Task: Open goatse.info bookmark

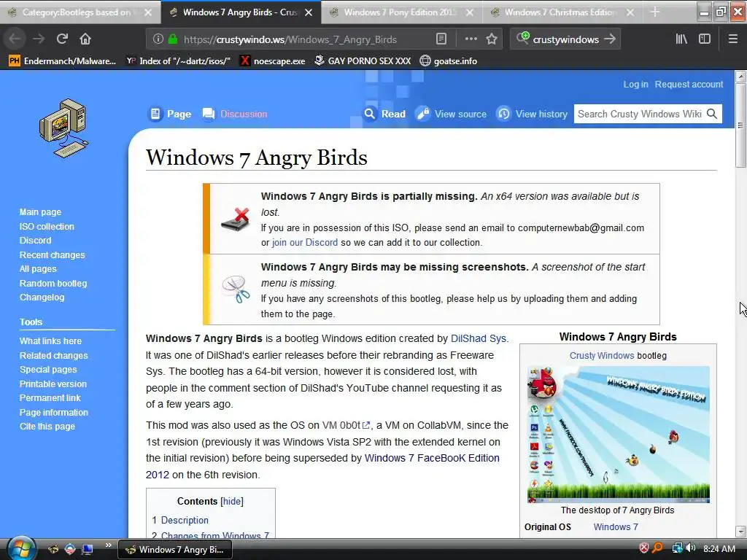Action: coord(449,61)
